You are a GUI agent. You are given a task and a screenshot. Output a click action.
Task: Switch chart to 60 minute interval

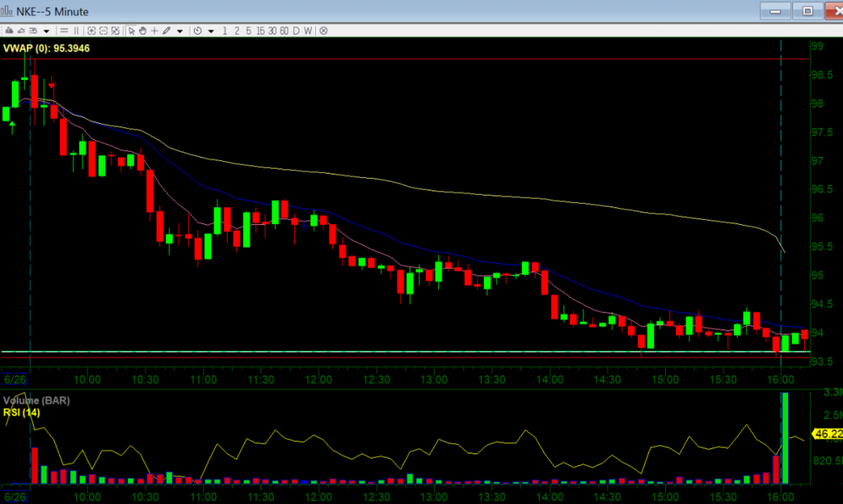(284, 30)
